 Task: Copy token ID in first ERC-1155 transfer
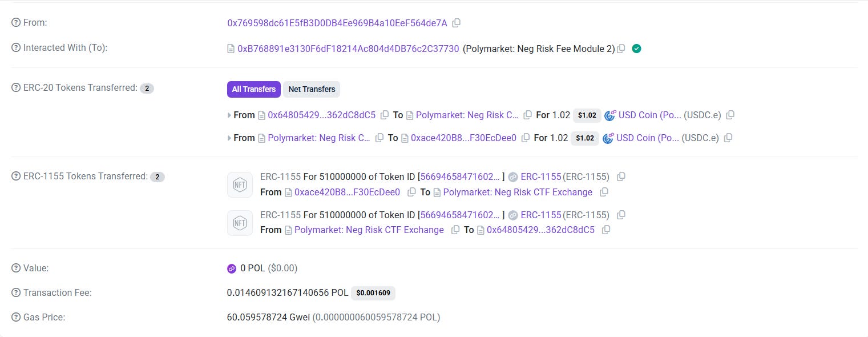point(621,176)
